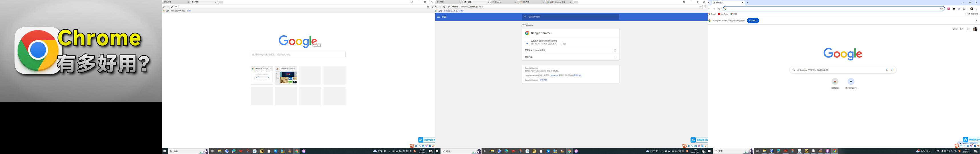Open Extensions puzzle icon in right window
The width and height of the screenshot is (980, 154).
(x=964, y=8)
